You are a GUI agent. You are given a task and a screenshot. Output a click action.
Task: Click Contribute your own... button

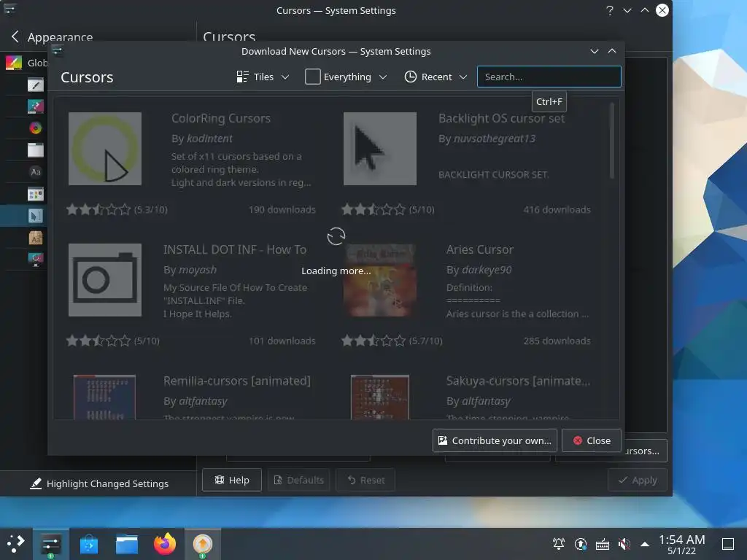[495, 440]
